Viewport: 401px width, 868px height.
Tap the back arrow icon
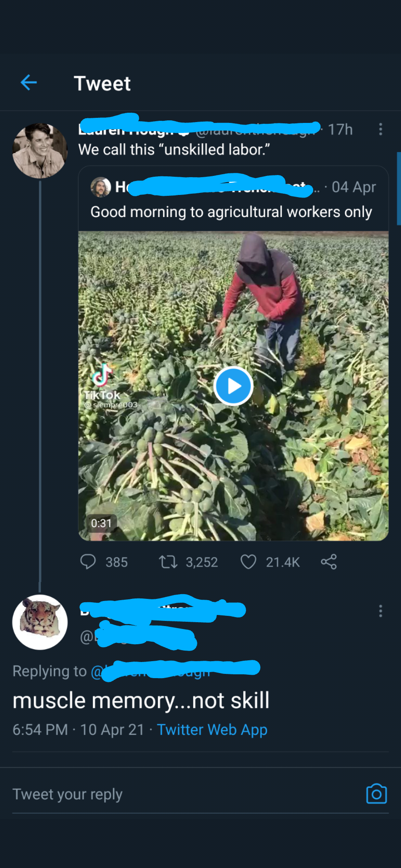(29, 82)
